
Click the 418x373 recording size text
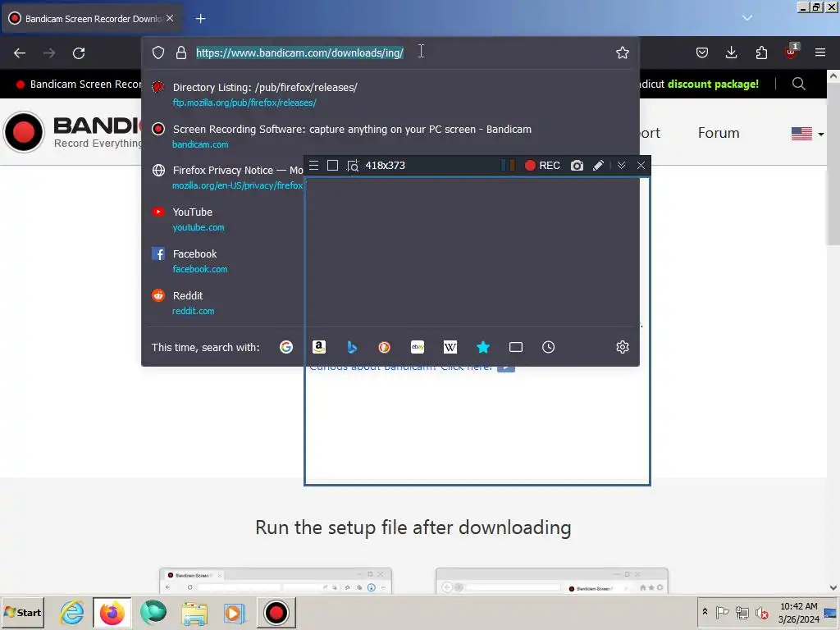(386, 166)
